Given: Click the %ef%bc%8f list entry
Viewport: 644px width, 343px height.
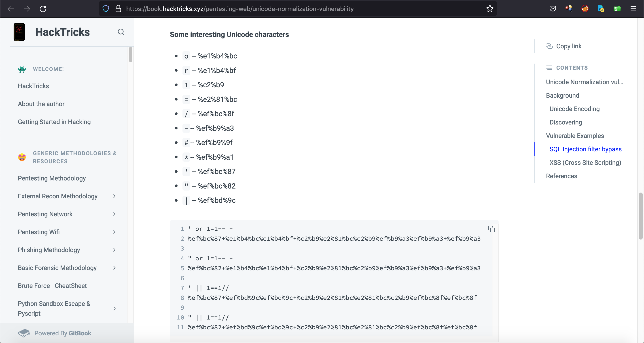Looking at the screenshot, I should pyautogui.click(x=208, y=114).
